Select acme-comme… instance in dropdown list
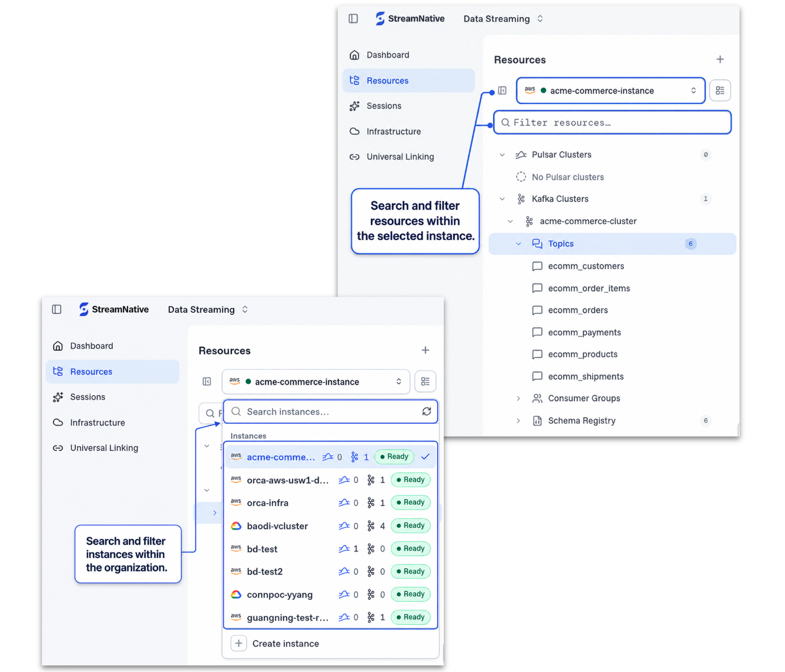Image resolution: width=785 pixels, height=672 pixels. (x=330, y=457)
